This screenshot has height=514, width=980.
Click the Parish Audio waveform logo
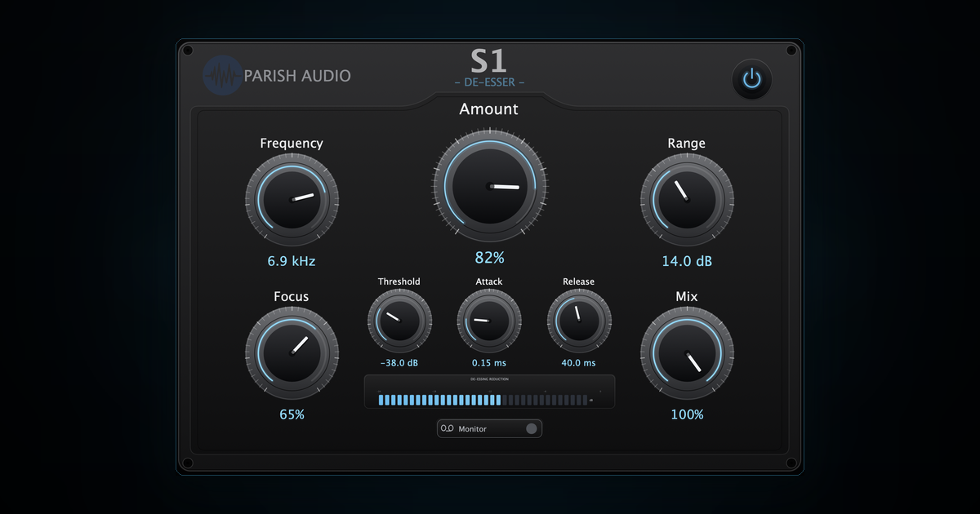[x=222, y=76]
